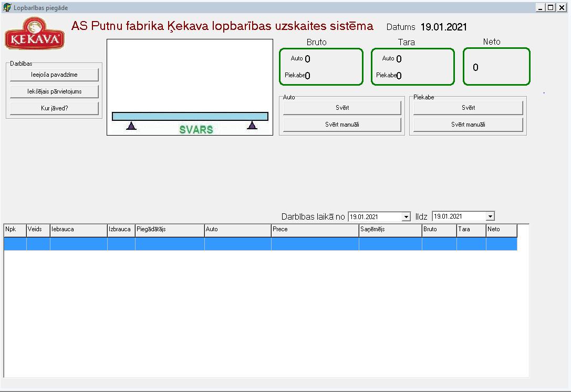Click Svērt manuāli in the Auto group
The width and height of the screenshot is (571, 392).
coord(342,125)
